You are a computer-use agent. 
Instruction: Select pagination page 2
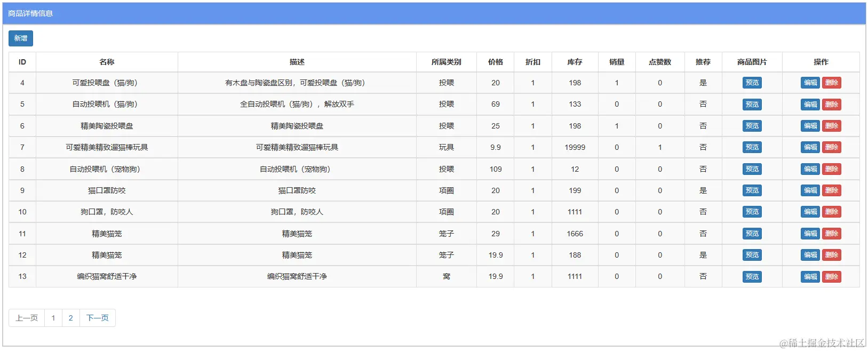point(70,318)
